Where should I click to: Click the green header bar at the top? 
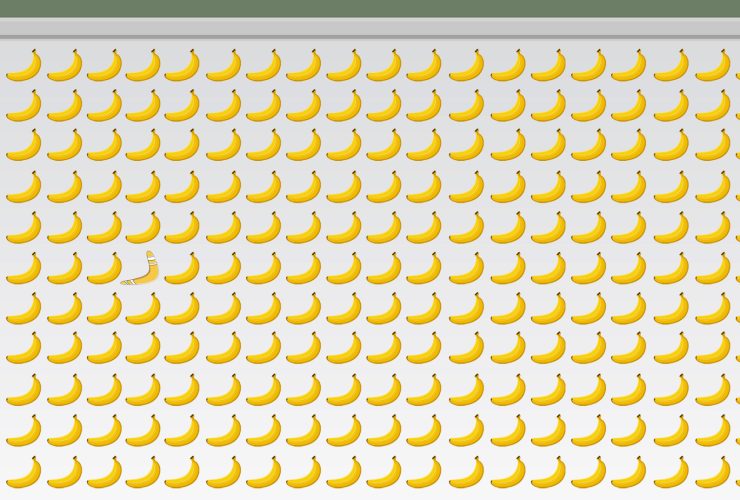pyautogui.click(x=370, y=8)
